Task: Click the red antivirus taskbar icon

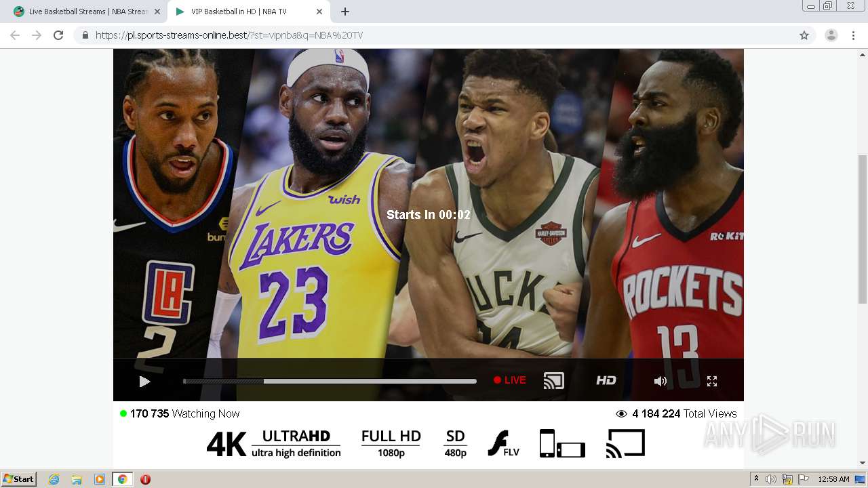Action: tap(145, 479)
